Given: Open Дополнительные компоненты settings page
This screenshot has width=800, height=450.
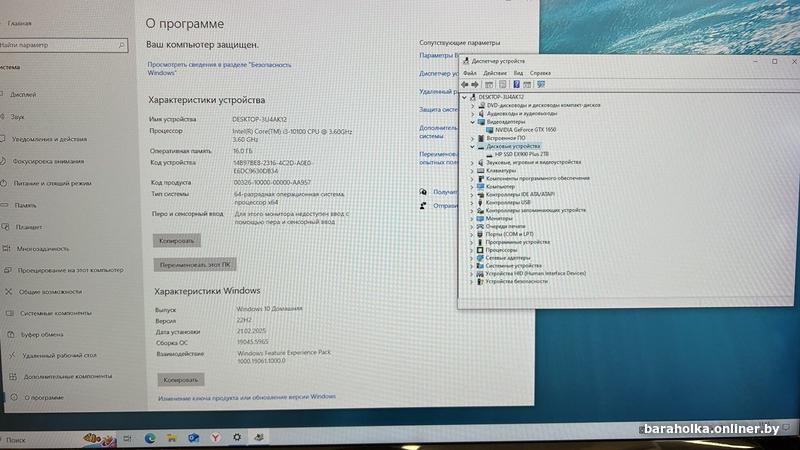Looking at the screenshot, I should pyautogui.click(x=68, y=377).
